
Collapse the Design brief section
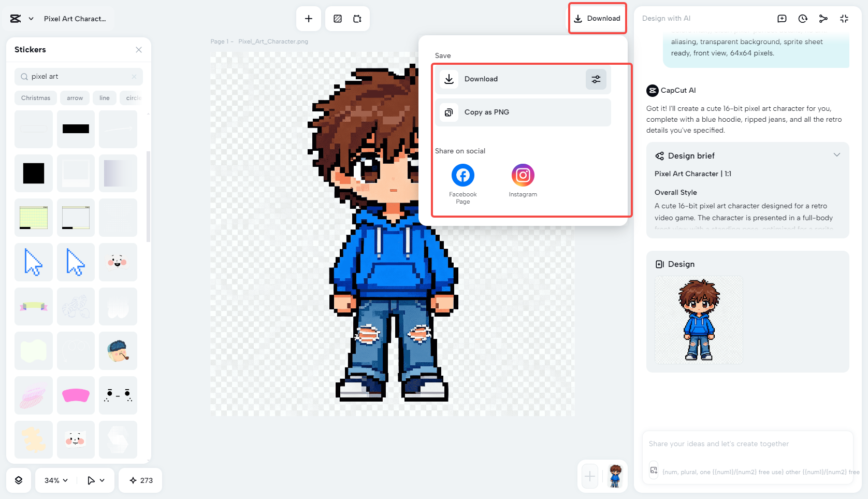(837, 154)
